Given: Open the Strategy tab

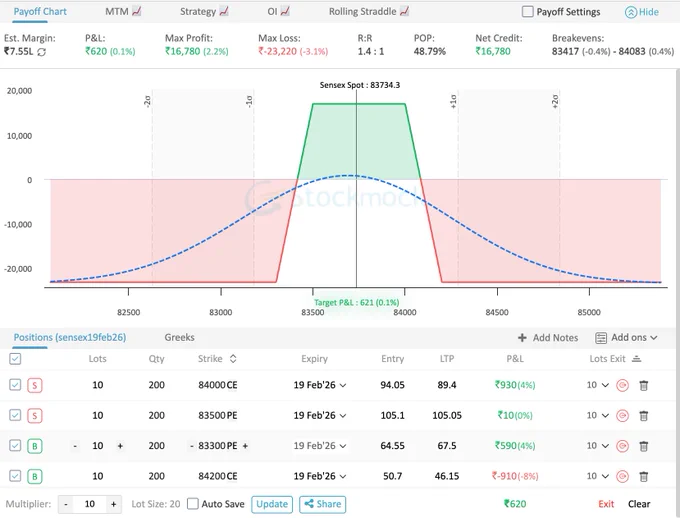Looking at the screenshot, I should [204, 12].
